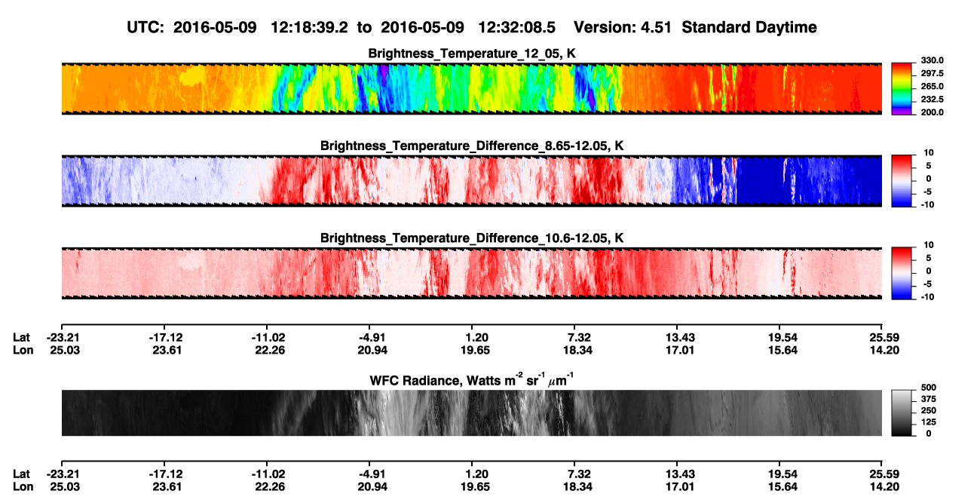
Task: Click the rainbow colorbar for Brightness Temperature
Action: (x=902, y=89)
